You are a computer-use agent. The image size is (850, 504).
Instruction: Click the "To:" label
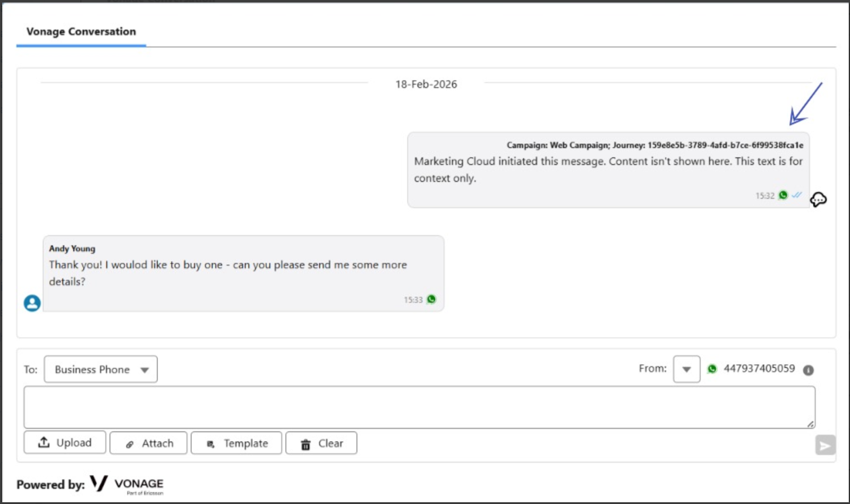tap(30, 370)
